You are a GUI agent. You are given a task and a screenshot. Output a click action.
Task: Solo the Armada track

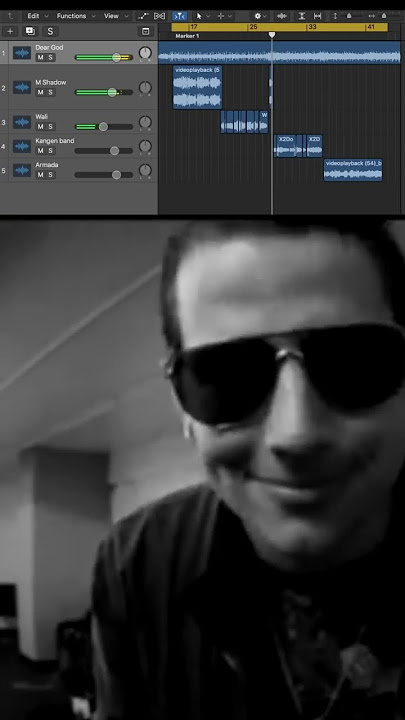[51, 175]
